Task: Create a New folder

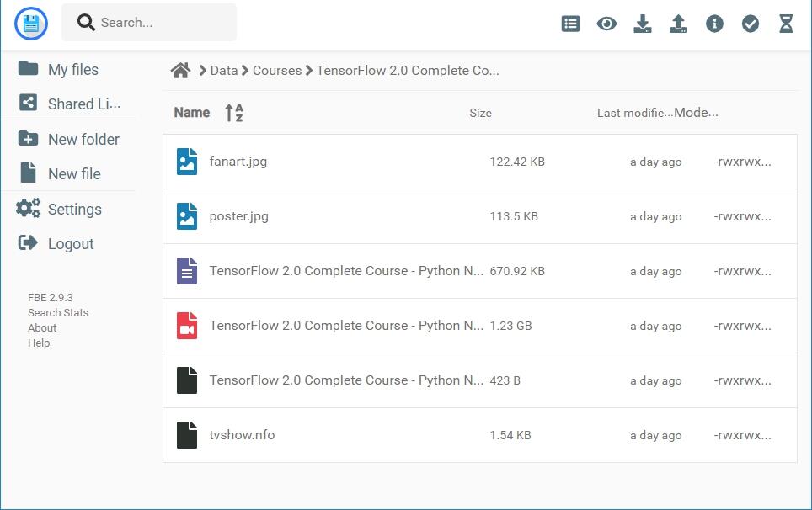Action: pyautogui.click(x=83, y=140)
